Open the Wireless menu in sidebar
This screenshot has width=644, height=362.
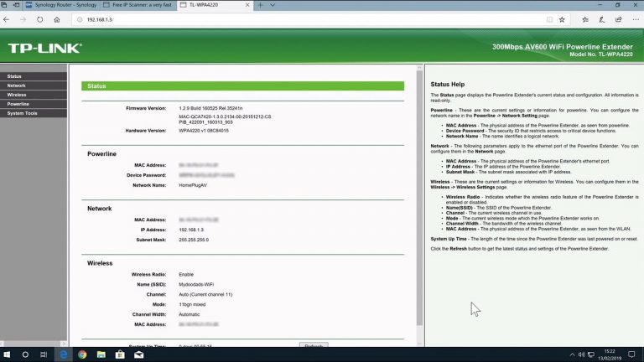tap(34, 95)
